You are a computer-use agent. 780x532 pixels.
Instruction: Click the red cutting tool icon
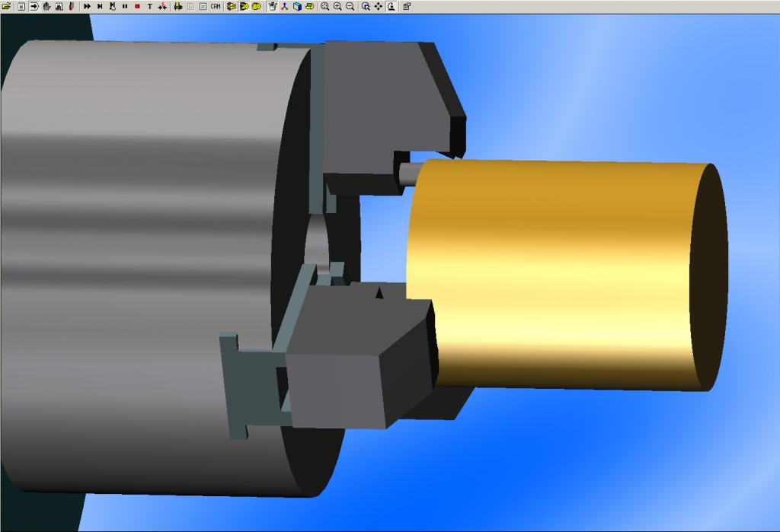[72, 6]
